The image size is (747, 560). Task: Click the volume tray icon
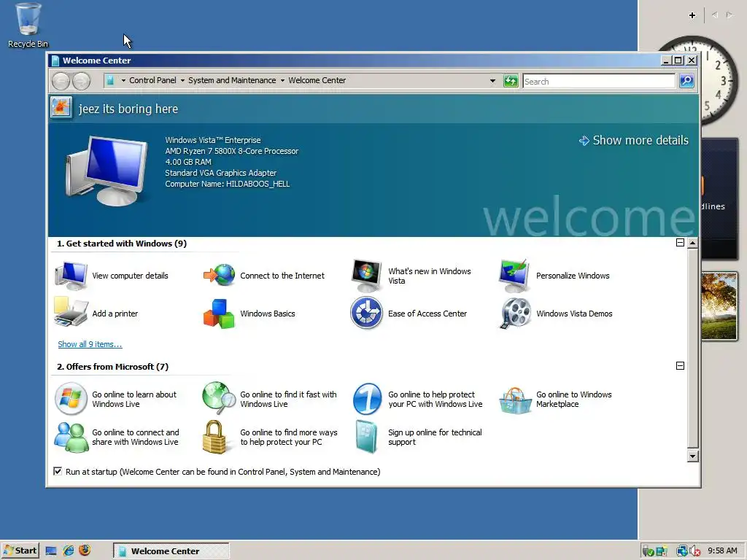694,551
